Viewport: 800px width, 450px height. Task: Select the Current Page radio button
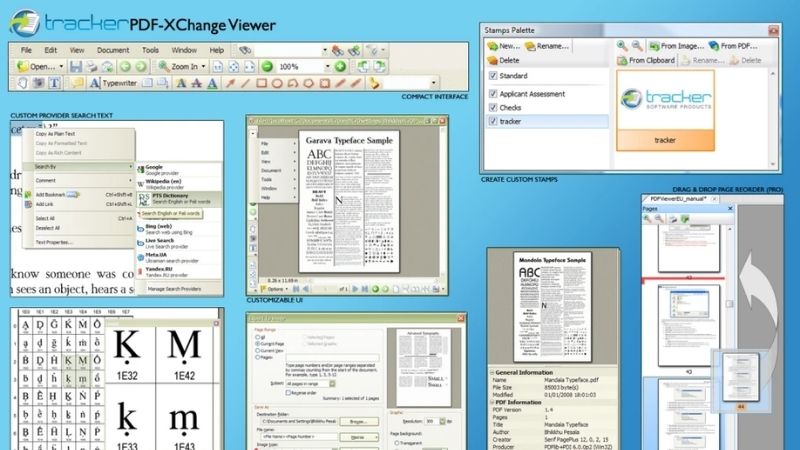click(x=257, y=344)
